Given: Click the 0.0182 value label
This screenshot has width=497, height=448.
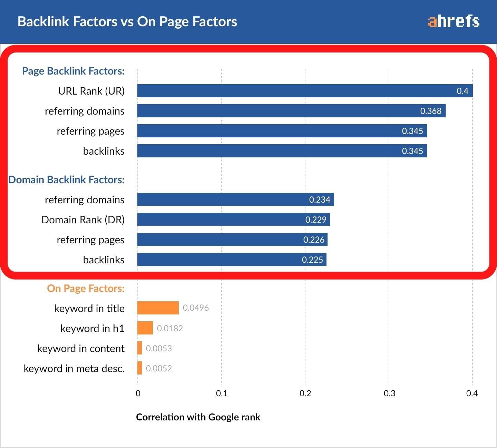Looking at the screenshot, I should tap(170, 328).
